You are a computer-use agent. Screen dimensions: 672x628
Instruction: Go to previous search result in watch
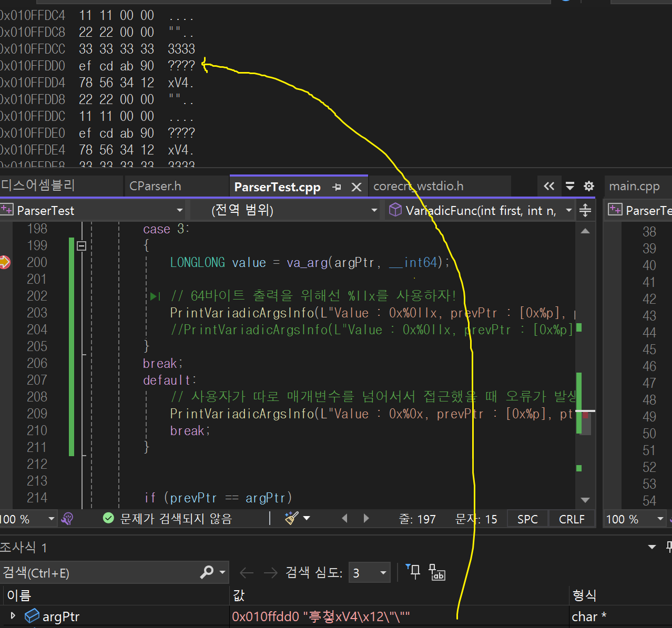(247, 573)
